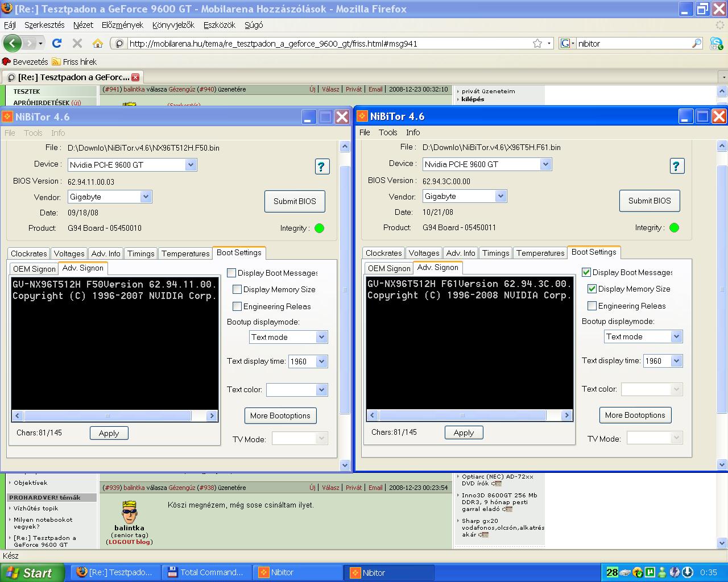The image size is (728, 582).
Task: Click Válasz link on message #941
Action: [330, 89]
